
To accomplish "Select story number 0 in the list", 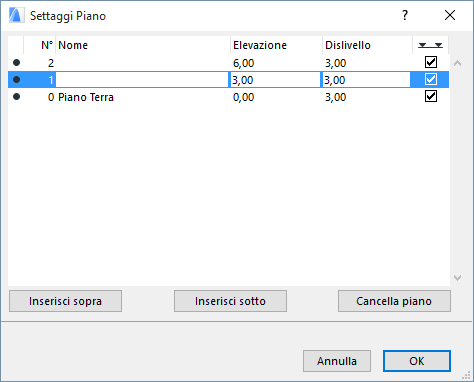I will pyautogui.click(x=51, y=97).
